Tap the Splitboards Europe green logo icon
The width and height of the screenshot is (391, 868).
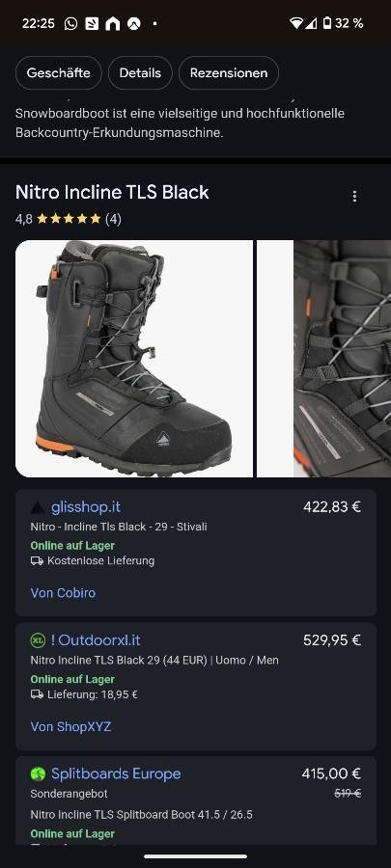38,773
